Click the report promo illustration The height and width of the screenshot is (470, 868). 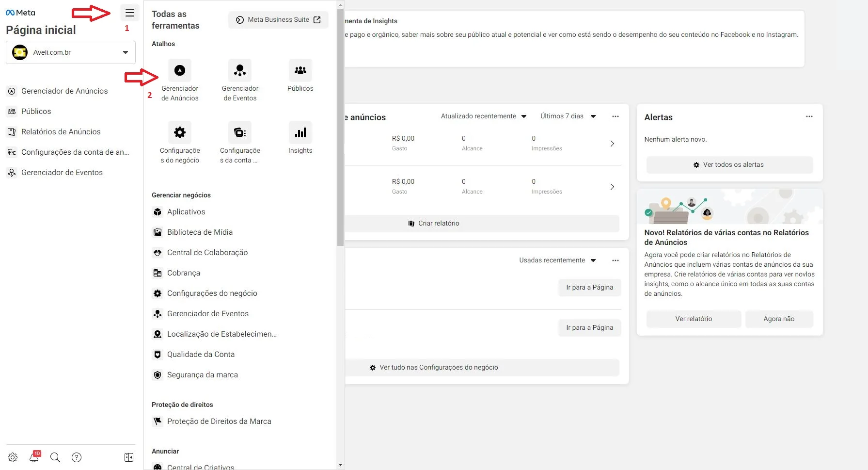(729, 207)
